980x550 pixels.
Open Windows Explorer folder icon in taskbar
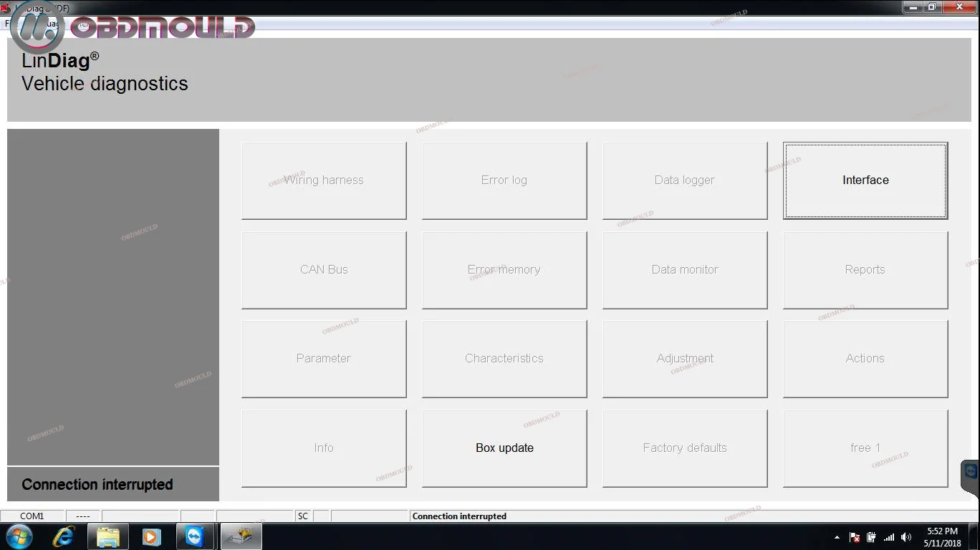pyautogui.click(x=108, y=536)
